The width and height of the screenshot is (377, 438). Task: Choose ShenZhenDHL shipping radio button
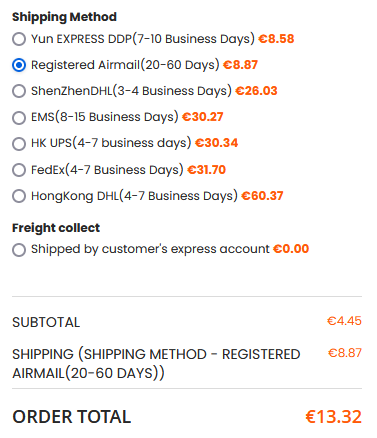pos(19,91)
